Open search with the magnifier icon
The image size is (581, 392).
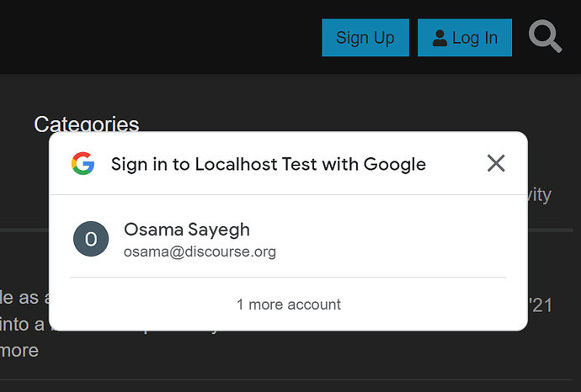coord(545,36)
